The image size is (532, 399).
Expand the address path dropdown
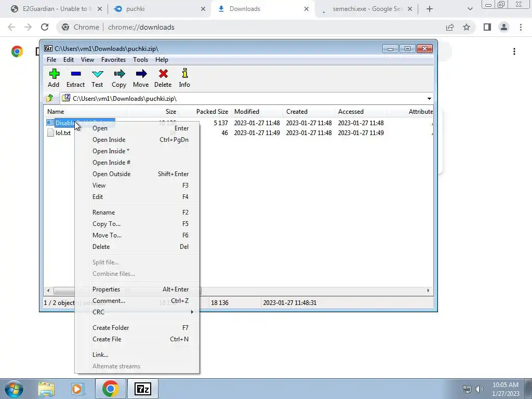[429, 98]
